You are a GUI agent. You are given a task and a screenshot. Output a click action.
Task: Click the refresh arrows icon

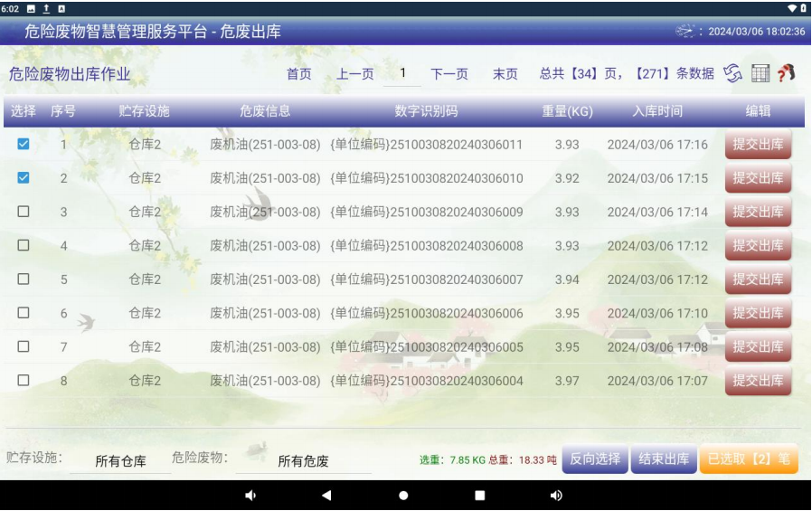[x=732, y=73]
